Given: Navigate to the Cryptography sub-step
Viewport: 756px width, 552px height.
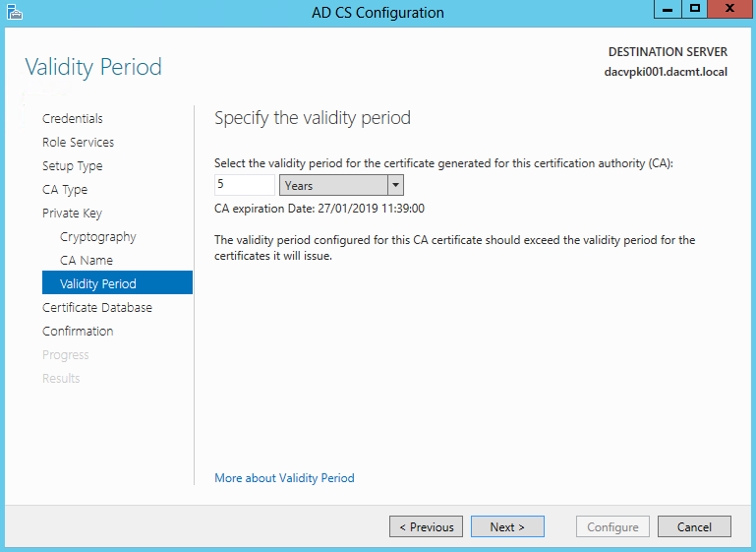Looking at the screenshot, I should (98, 237).
